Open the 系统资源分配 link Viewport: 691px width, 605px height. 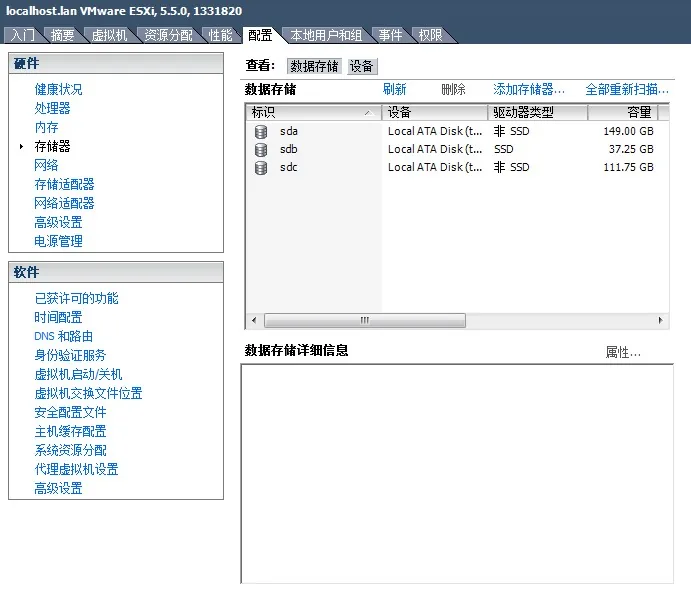tap(70, 450)
